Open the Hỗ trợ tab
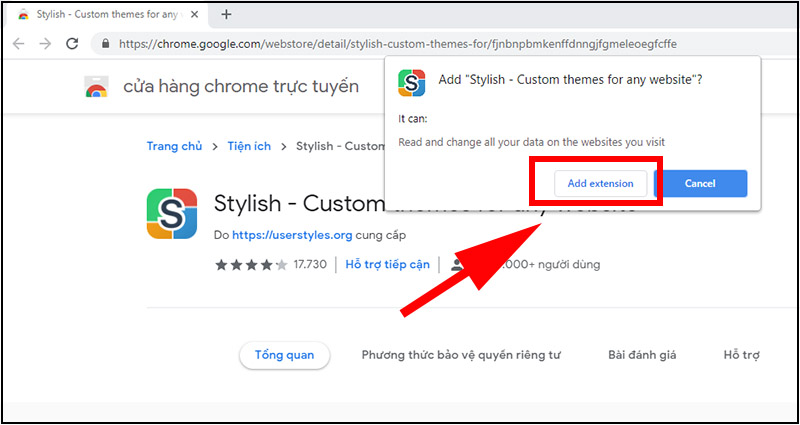Image resolution: width=800 pixels, height=425 pixels. click(742, 355)
